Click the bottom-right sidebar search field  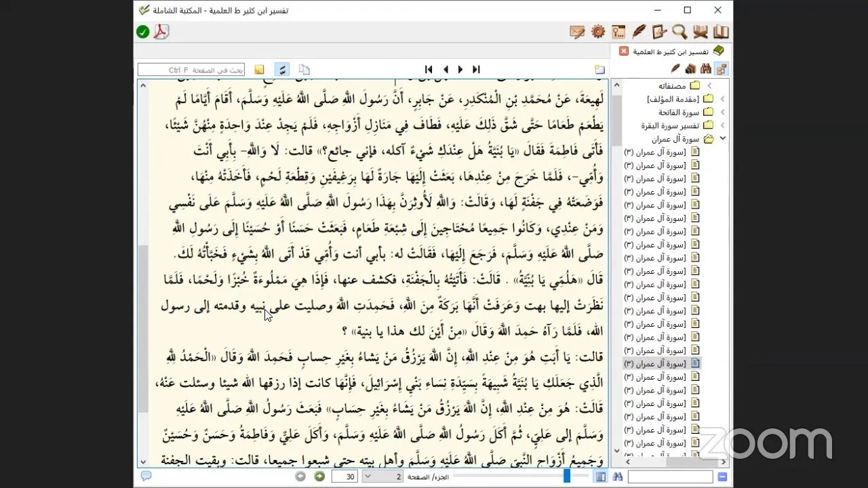[x=670, y=477]
